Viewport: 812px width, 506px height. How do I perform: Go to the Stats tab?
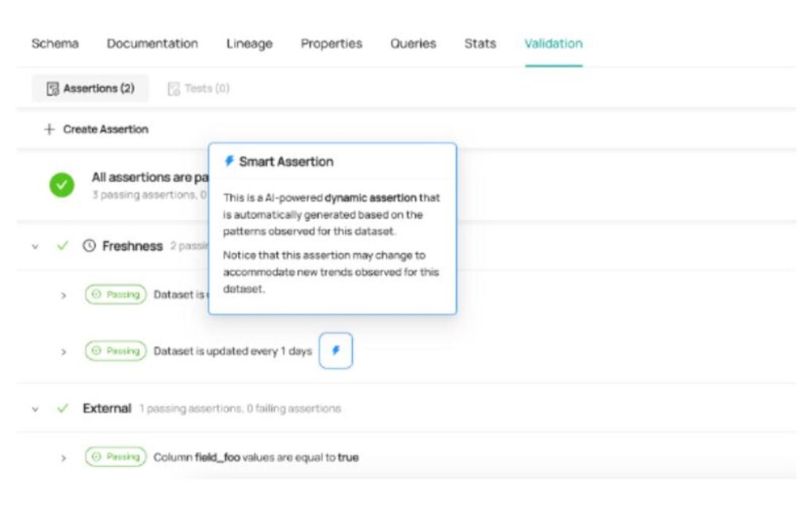480,44
